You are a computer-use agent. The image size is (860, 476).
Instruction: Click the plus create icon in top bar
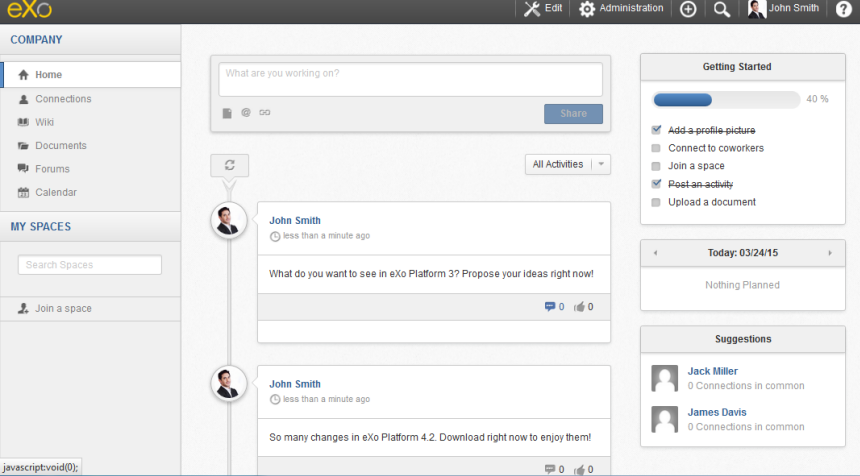coord(688,9)
